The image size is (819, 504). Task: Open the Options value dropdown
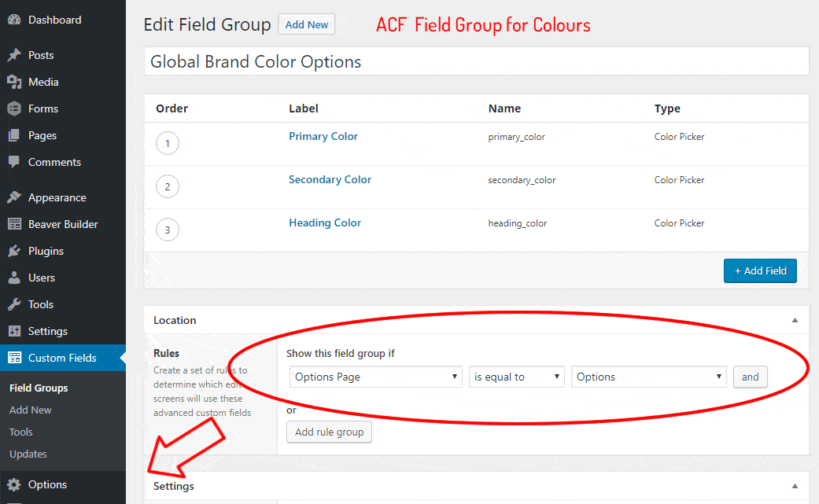point(649,377)
